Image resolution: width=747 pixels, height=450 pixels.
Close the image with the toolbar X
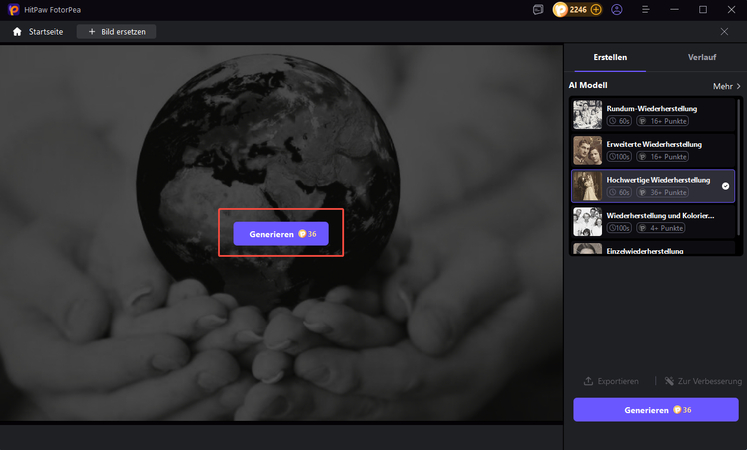pyautogui.click(x=724, y=31)
